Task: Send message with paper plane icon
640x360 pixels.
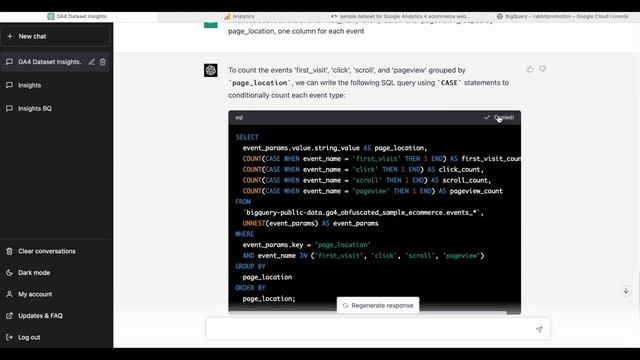Action: pyautogui.click(x=539, y=329)
